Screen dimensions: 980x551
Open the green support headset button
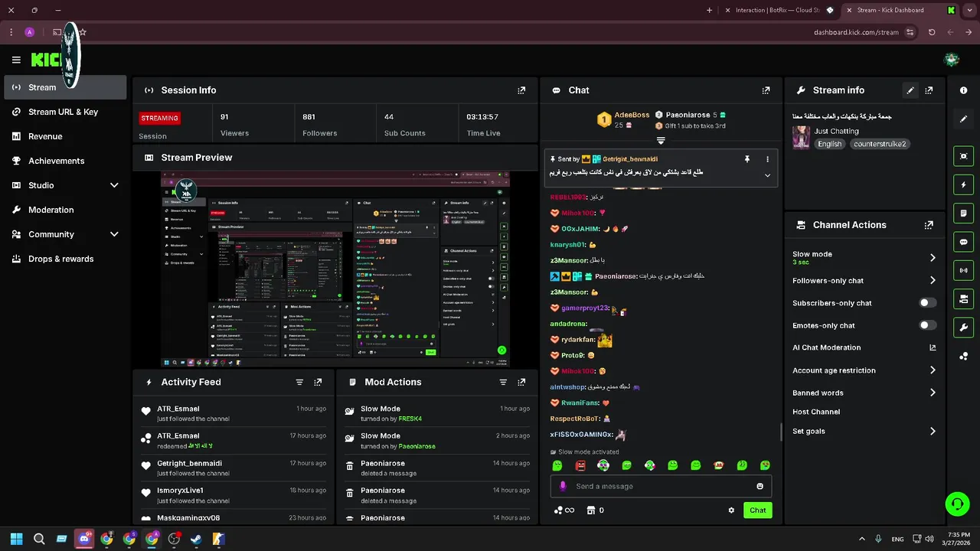point(957,504)
